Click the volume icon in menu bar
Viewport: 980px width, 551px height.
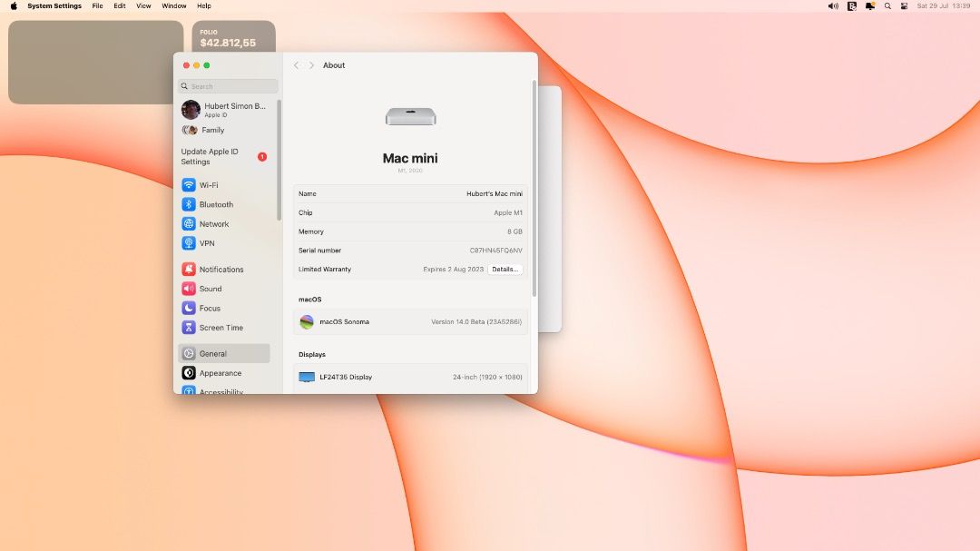(x=833, y=5)
